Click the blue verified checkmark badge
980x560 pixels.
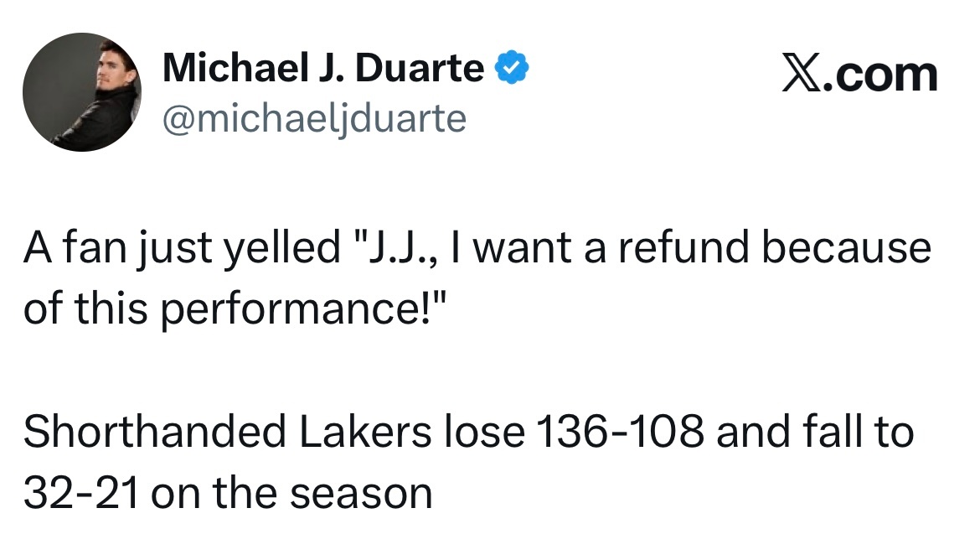(512, 68)
